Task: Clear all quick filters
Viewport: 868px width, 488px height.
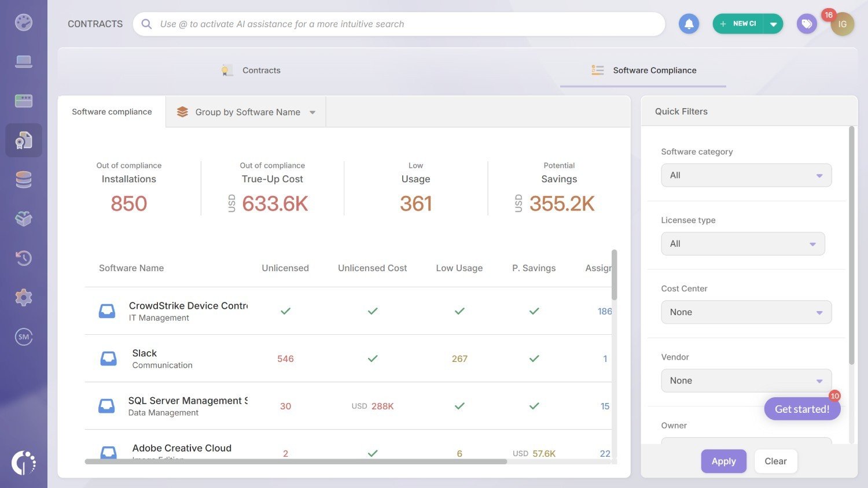Action: click(775, 461)
